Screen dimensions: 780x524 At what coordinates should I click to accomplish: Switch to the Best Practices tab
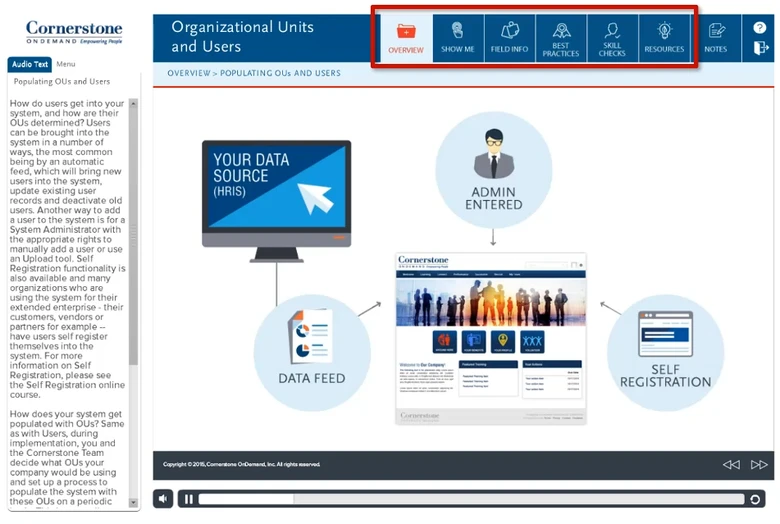coord(561,38)
